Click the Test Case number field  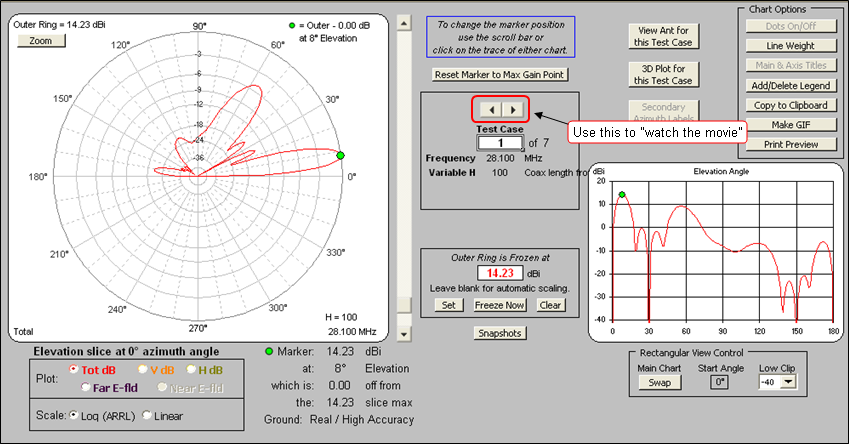pos(499,143)
